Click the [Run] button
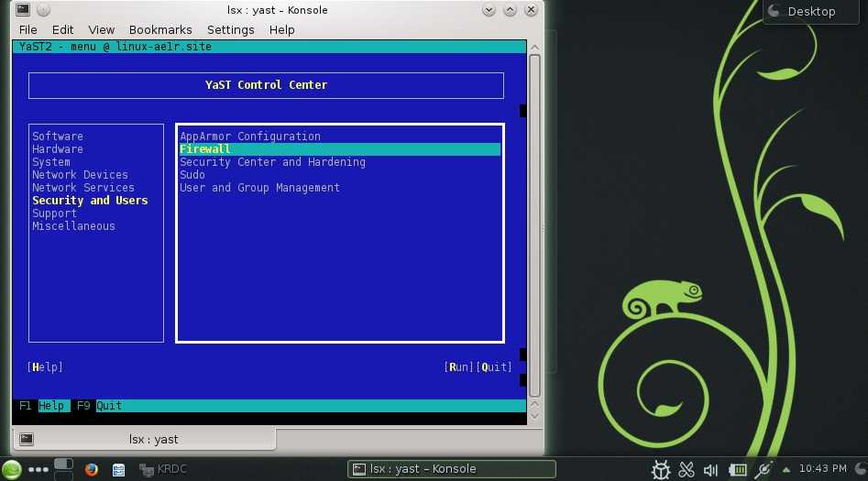Image resolution: width=868 pixels, height=481 pixels. click(x=458, y=367)
